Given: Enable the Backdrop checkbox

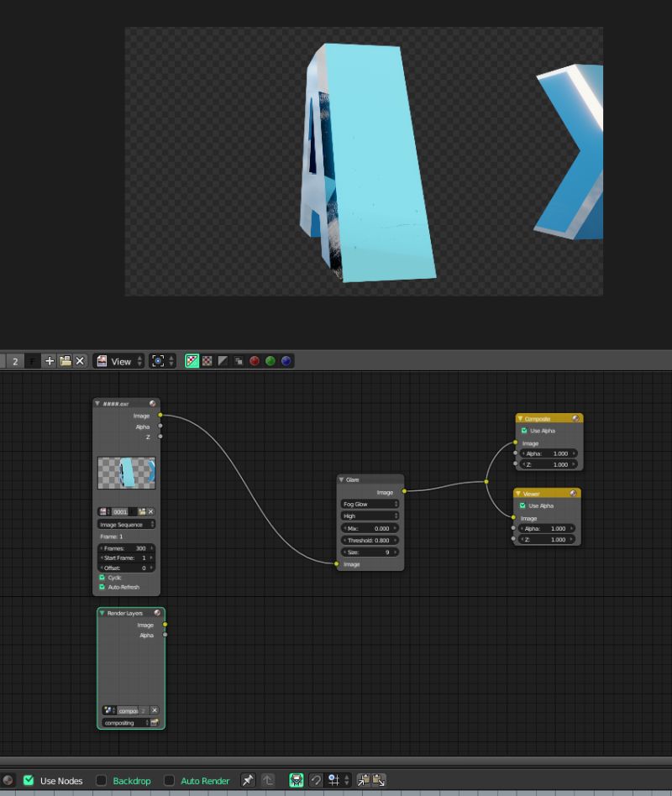Looking at the screenshot, I should coord(101,781).
